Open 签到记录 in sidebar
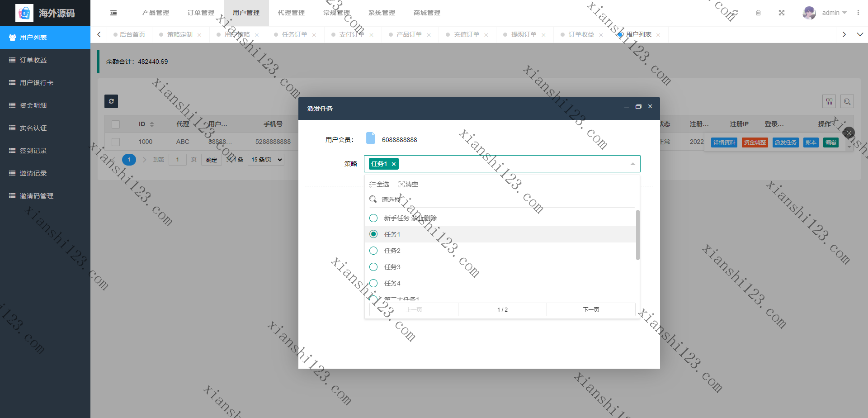The width and height of the screenshot is (868, 418). pos(45,151)
